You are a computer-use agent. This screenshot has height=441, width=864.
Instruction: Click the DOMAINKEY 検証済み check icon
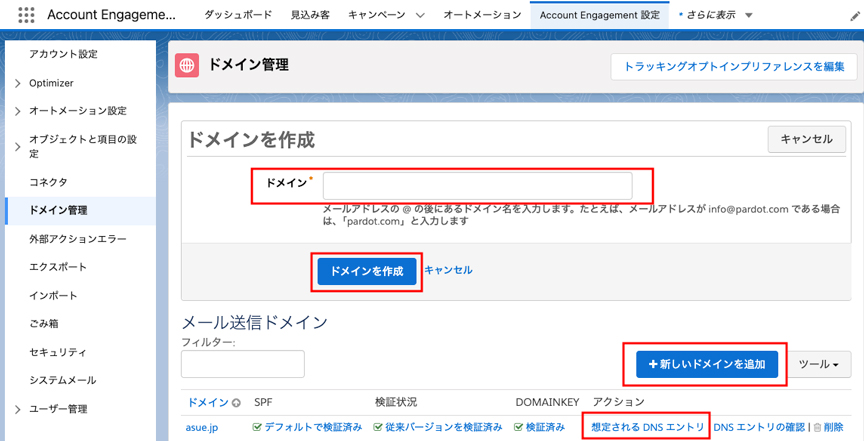pos(519,427)
